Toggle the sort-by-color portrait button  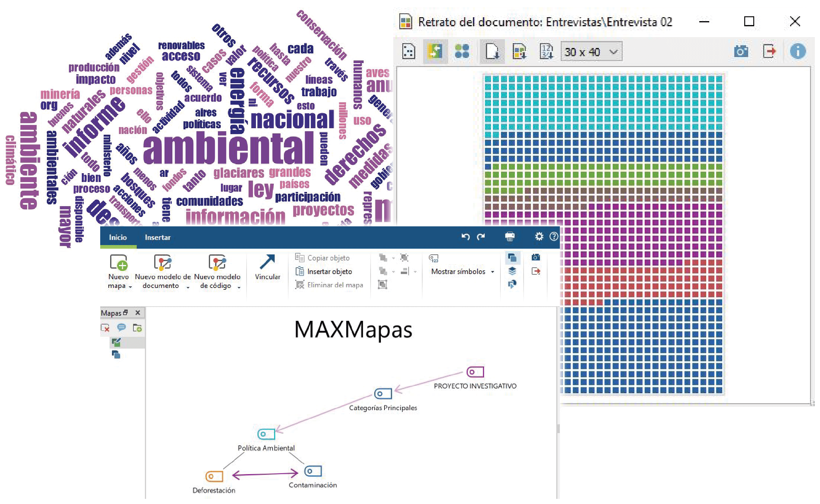435,52
